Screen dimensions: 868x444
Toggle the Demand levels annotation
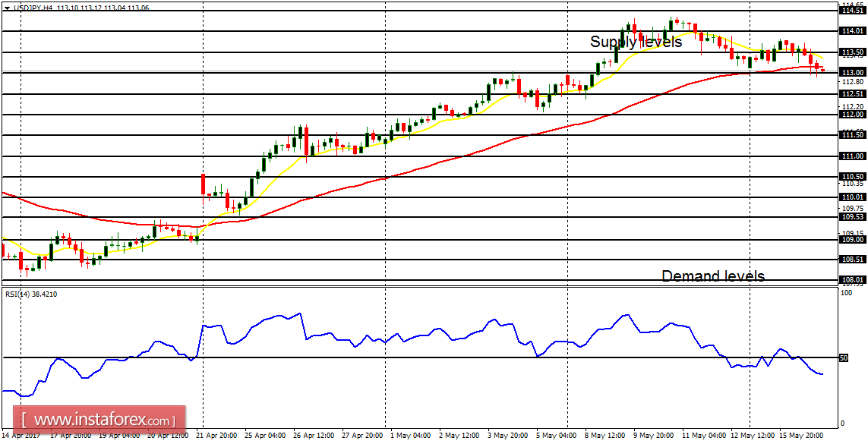[x=714, y=276]
